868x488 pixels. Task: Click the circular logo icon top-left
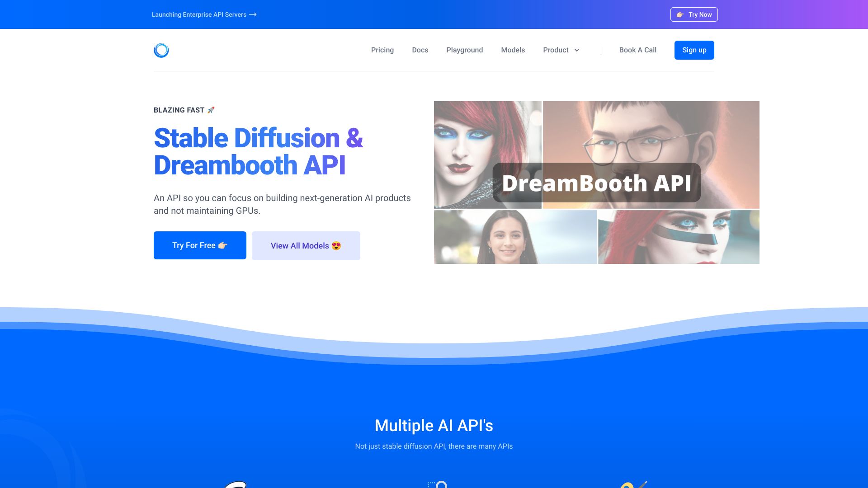[160, 50]
